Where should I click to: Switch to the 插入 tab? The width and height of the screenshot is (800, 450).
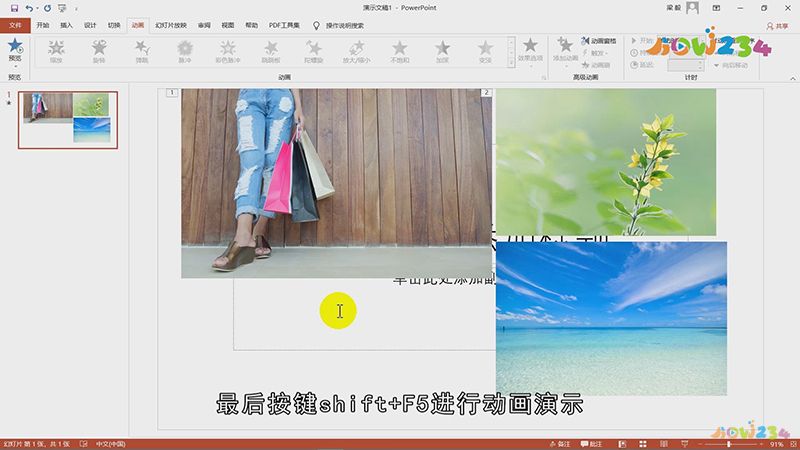pyautogui.click(x=66, y=25)
